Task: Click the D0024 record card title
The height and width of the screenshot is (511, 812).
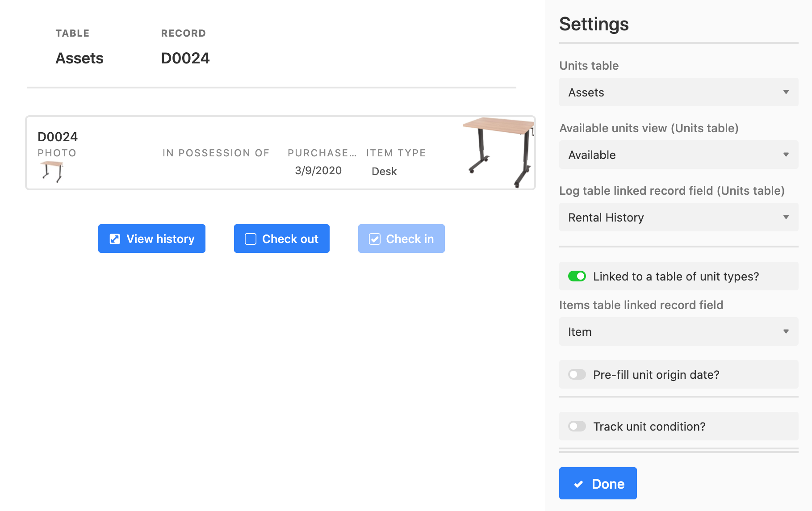Action: (x=58, y=137)
